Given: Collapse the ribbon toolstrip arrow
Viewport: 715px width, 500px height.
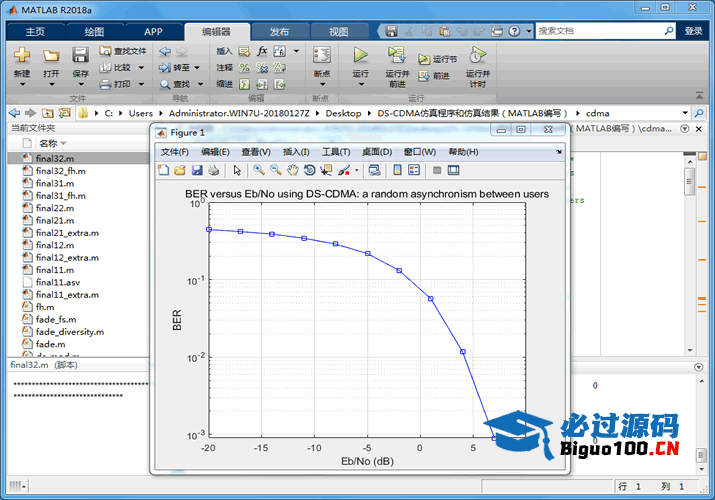Looking at the screenshot, I should [699, 95].
